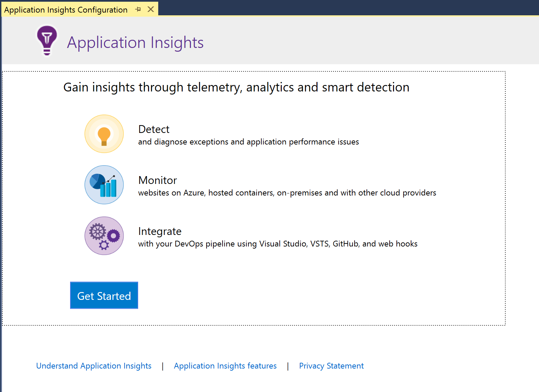539x392 pixels.
Task: Close the Application Insights Configuration tab
Action: tap(151, 10)
